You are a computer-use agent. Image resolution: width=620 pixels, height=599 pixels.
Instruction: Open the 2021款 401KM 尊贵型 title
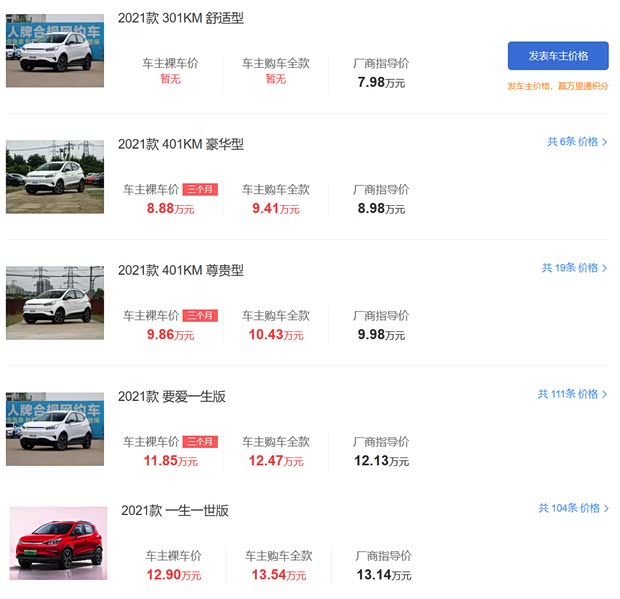point(181,270)
